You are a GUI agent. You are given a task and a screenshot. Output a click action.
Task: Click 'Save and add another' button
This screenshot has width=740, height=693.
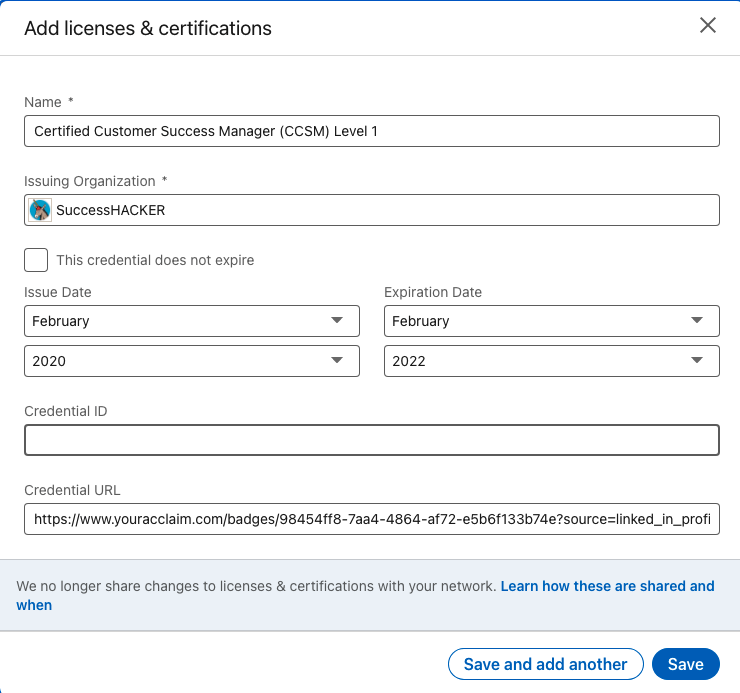point(546,664)
